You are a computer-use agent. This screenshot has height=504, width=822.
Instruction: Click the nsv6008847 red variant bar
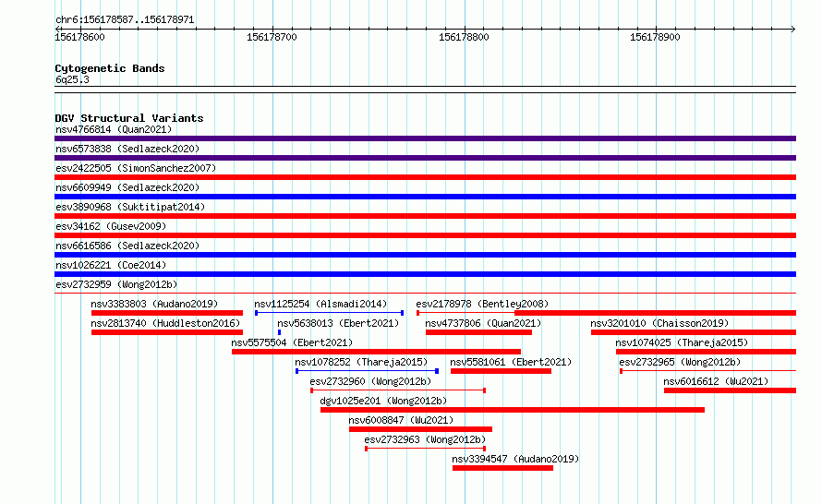tap(420, 429)
